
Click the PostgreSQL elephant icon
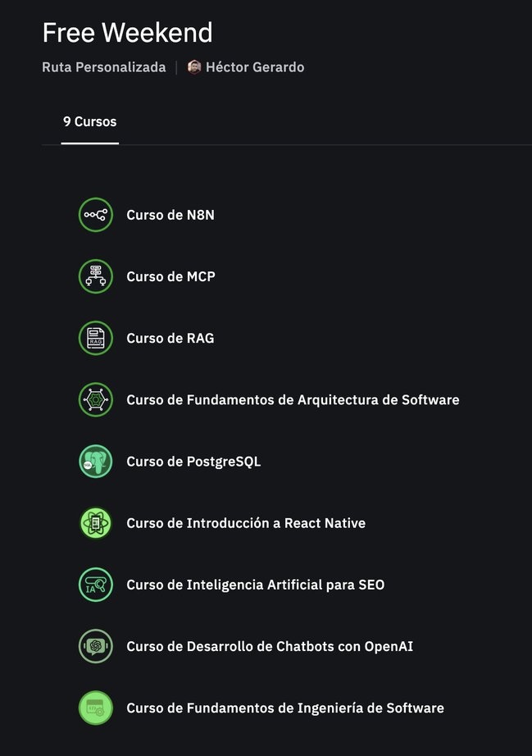(96, 462)
